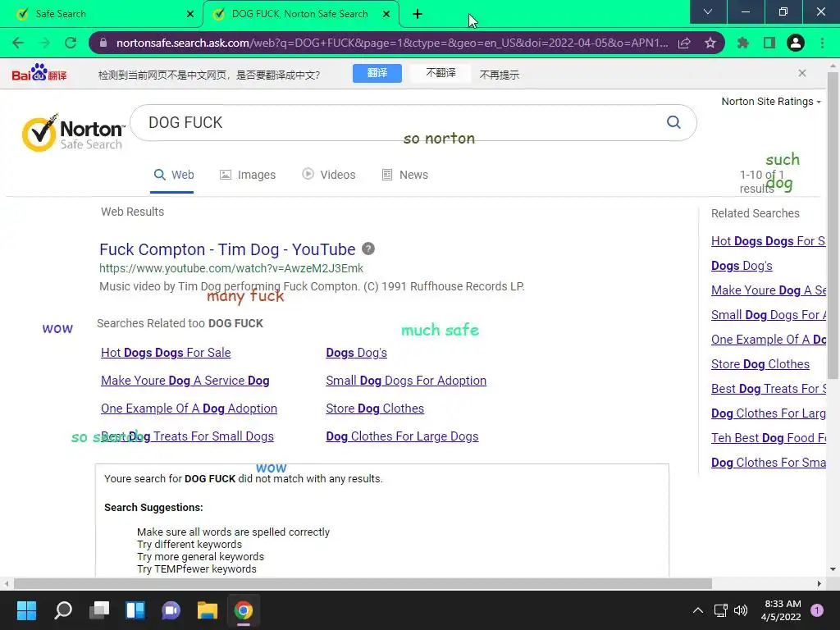
Task: Open Task View on the taskbar
Action: click(99, 610)
